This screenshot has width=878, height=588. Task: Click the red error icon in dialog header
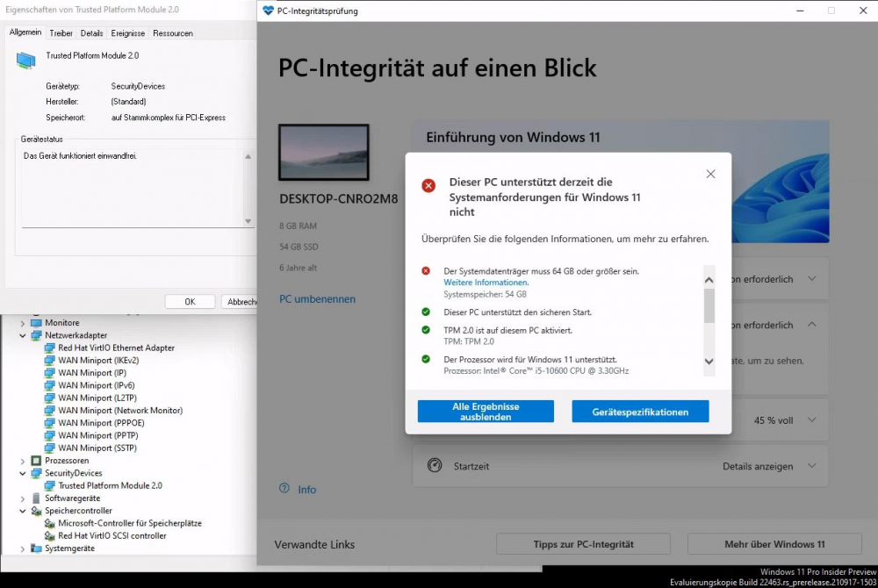click(428, 185)
